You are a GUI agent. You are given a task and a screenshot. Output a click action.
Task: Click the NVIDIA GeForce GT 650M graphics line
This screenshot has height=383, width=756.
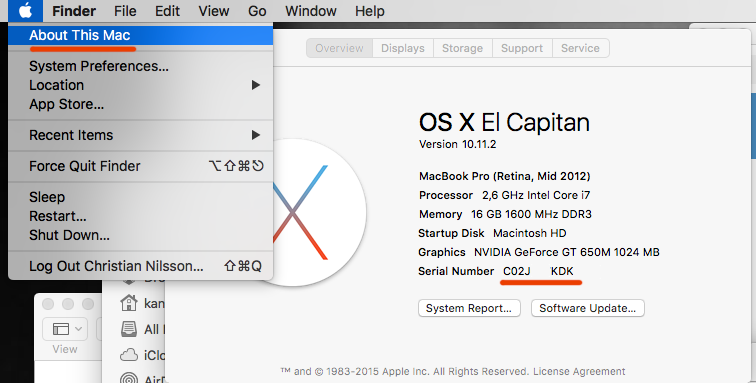pos(539,252)
